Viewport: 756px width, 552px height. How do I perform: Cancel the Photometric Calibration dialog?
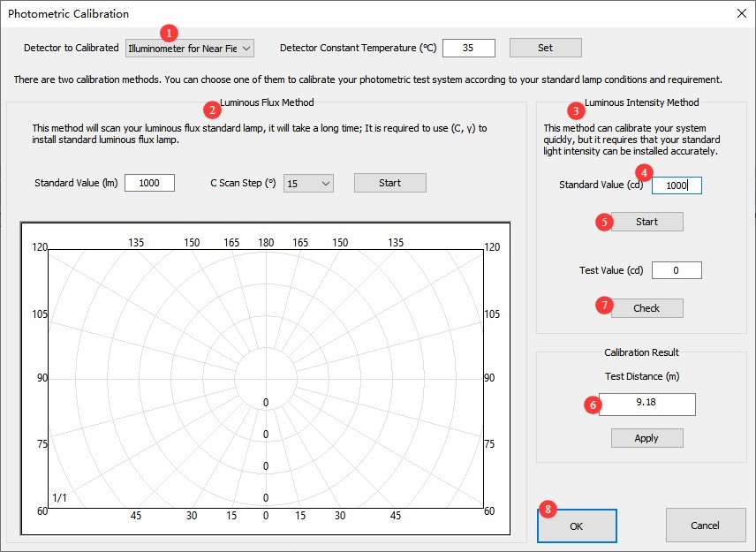[706, 526]
